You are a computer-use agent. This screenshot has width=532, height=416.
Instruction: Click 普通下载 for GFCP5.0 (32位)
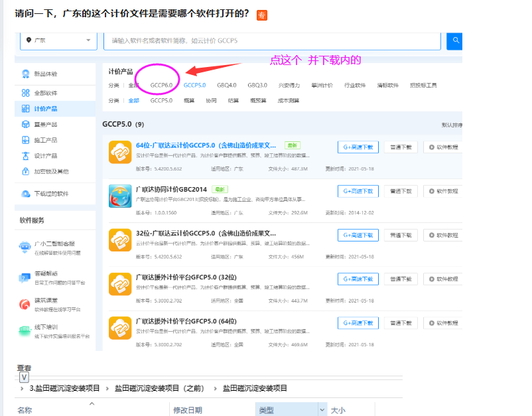(x=401, y=279)
